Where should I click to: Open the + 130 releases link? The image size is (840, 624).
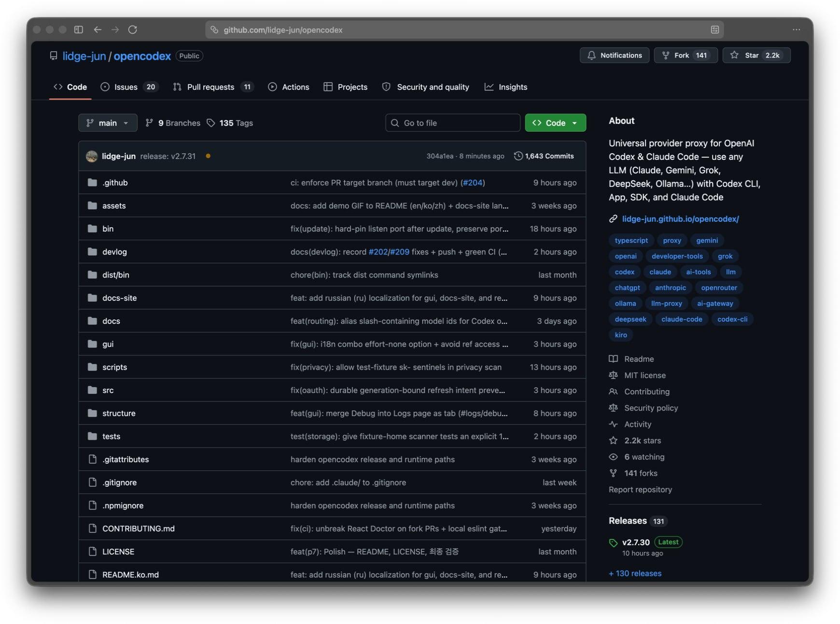[x=635, y=573]
